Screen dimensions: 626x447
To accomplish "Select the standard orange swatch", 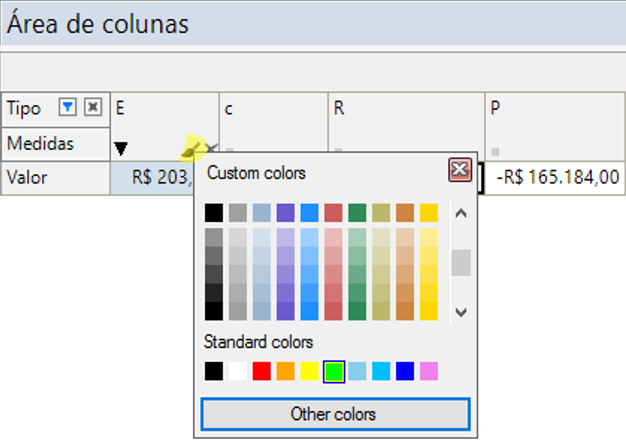I will point(286,371).
